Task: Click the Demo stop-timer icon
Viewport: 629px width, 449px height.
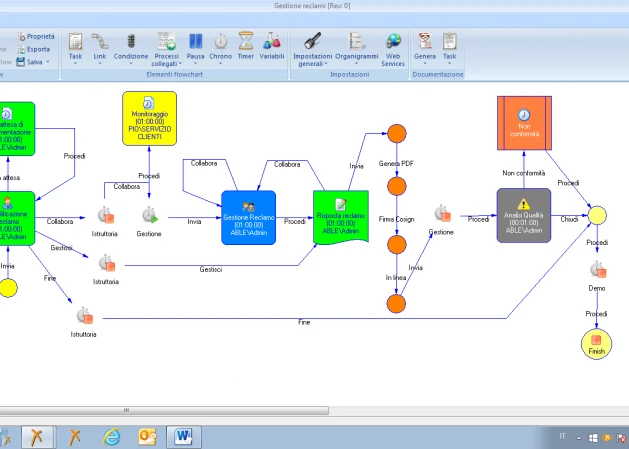Action: tap(598, 270)
